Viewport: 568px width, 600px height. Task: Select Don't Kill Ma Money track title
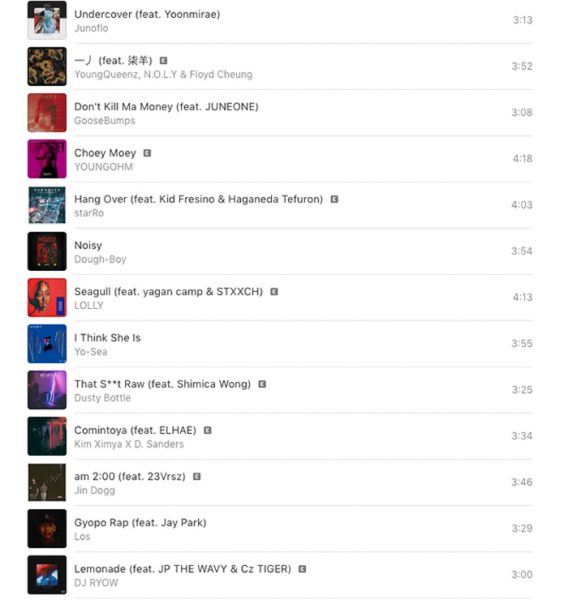166,107
